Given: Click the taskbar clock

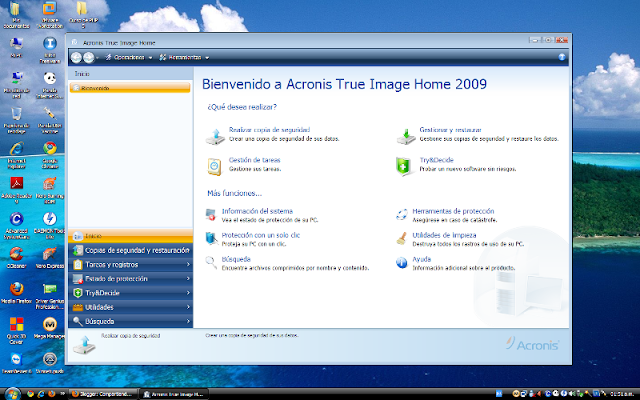Looking at the screenshot, I should click(x=622, y=394).
